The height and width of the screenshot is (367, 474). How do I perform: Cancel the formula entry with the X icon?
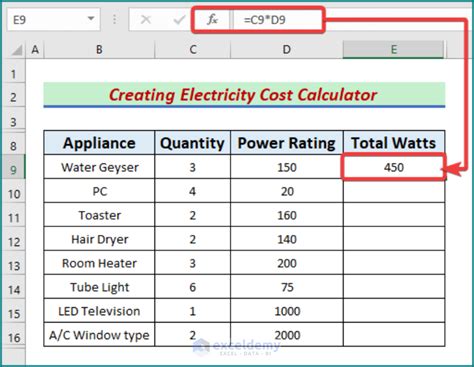pos(146,20)
